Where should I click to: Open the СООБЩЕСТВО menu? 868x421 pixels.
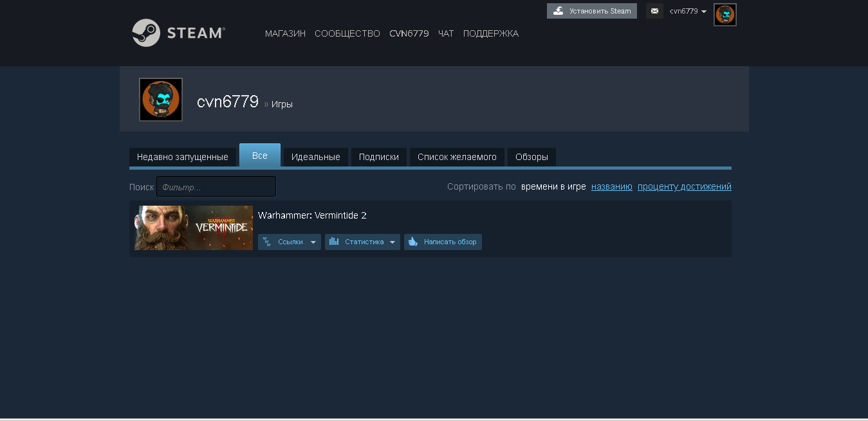coord(347,33)
